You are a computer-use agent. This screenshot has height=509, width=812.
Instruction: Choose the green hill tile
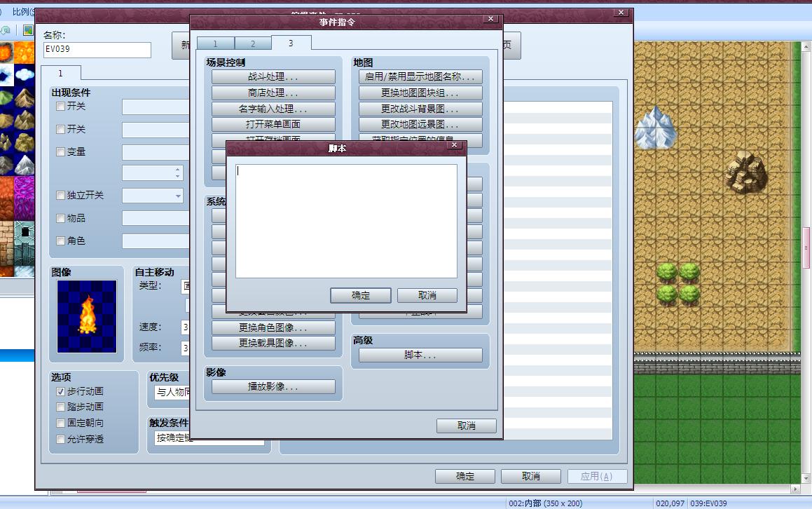[x=6, y=97]
